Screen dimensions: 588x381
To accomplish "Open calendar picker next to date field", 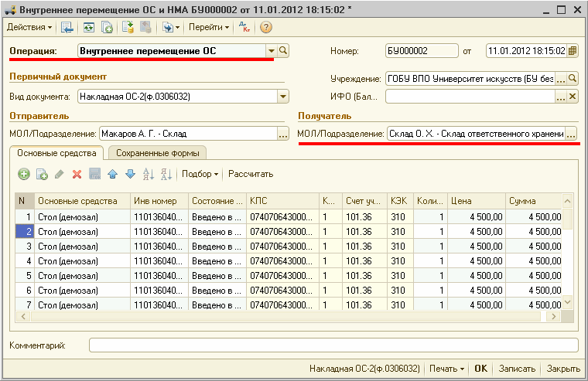I will (x=573, y=51).
